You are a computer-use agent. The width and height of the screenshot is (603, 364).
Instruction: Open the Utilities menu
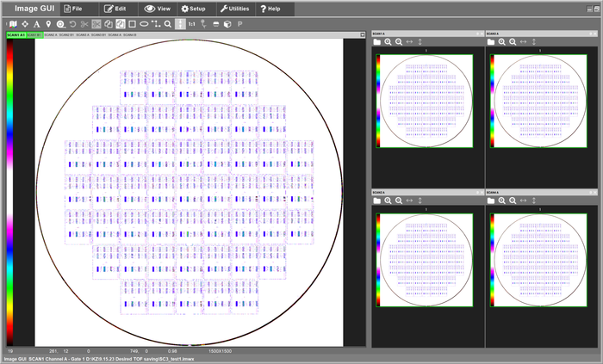click(234, 9)
